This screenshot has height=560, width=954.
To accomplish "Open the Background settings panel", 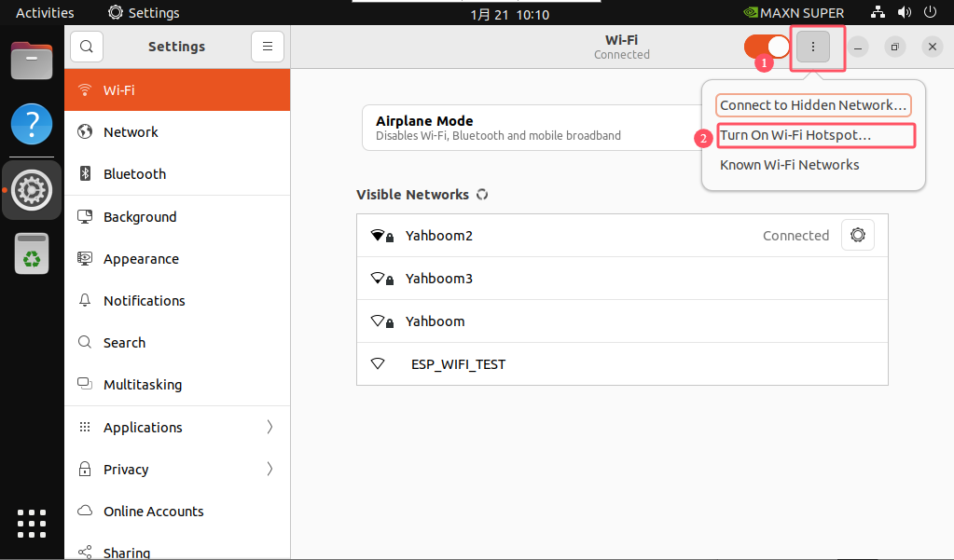I will coord(177,216).
